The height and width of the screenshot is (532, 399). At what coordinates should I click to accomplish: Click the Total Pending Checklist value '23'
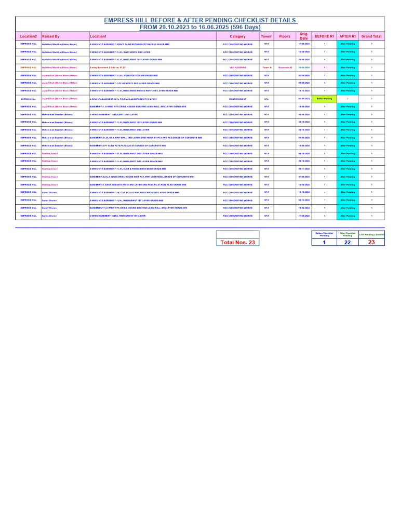371,242
